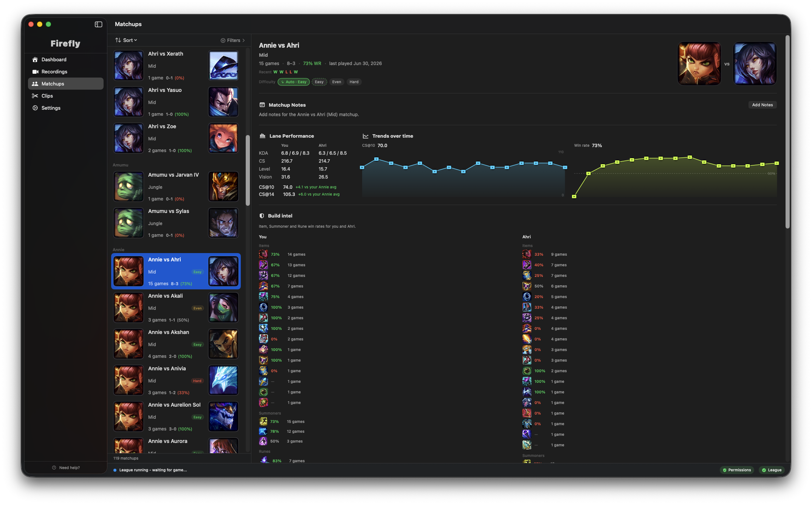Click the detail pane vertical scrollbar

[787, 132]
